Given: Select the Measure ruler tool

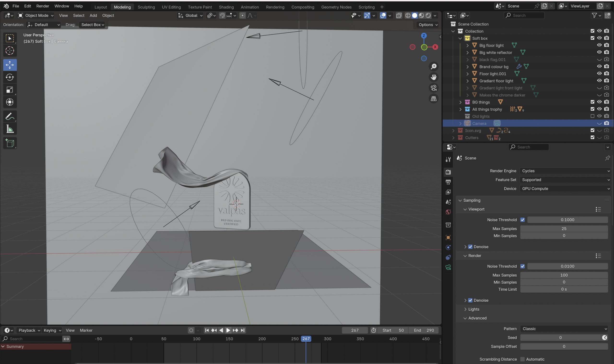Looking at the screenshot, I should pyautogui.click(x=10, y=129).
